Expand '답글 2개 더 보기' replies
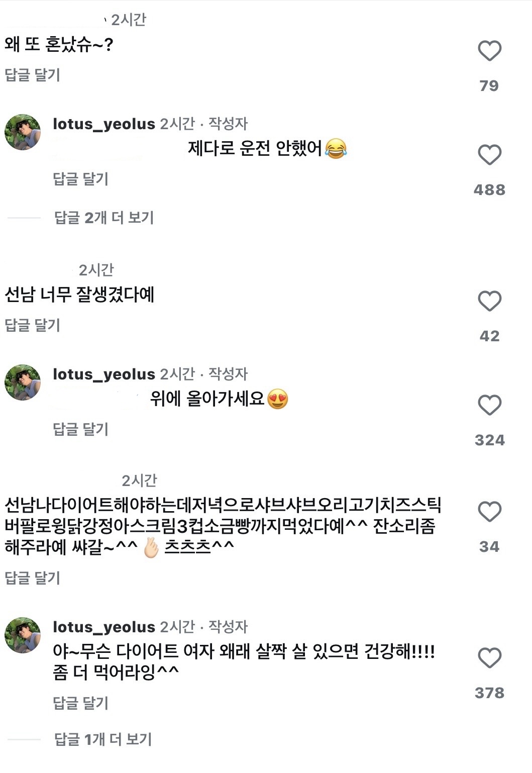 tap(103, 218)
